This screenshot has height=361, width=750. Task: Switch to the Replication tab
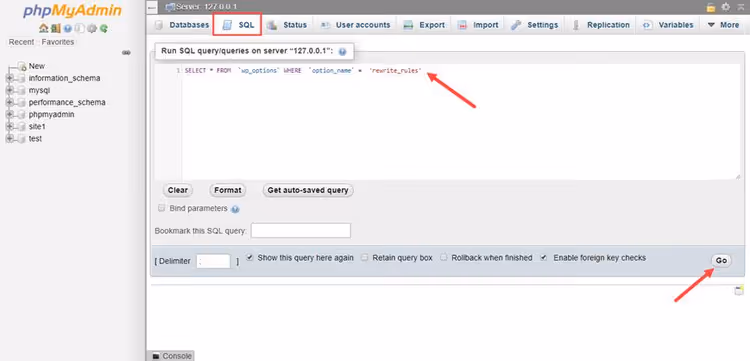[x=601, y=25]
